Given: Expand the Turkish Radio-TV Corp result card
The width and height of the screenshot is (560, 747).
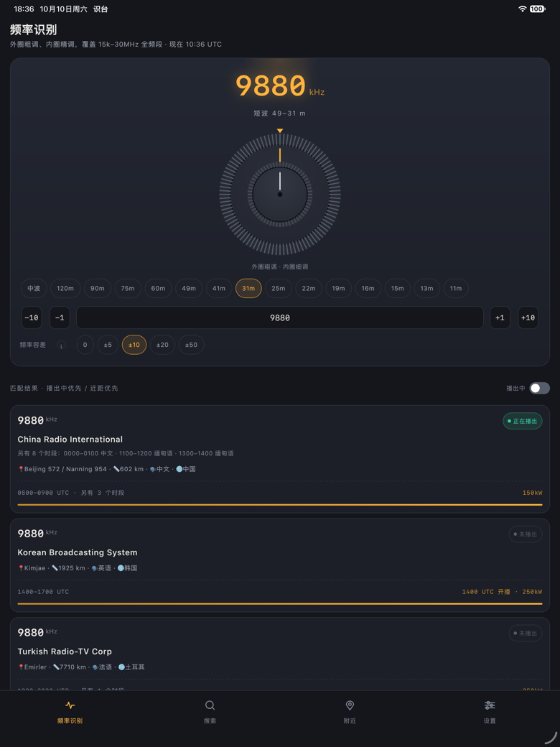Looking at the screenshot, I should coord(280,654).
